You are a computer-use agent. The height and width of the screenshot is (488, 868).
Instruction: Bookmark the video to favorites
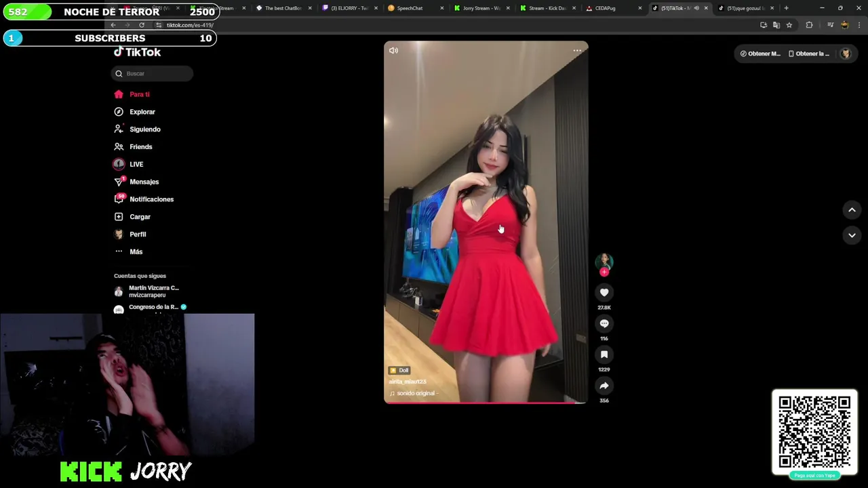tap(604, 354)
